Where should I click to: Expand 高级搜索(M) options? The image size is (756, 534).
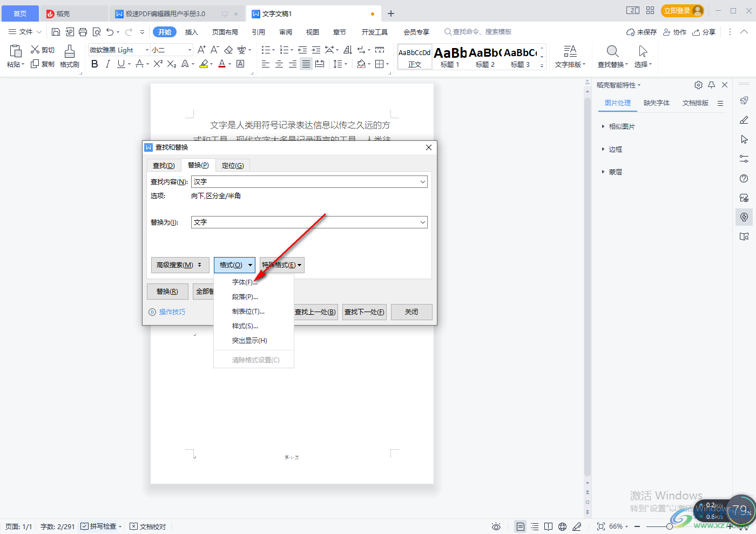180,265
